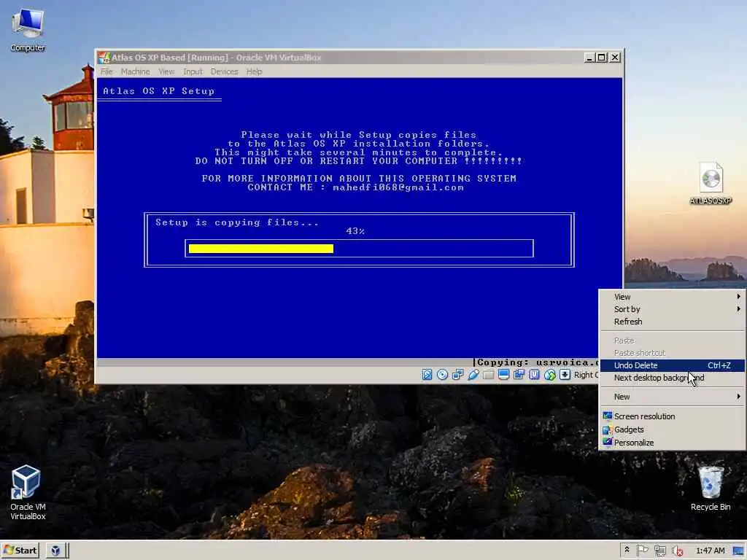Select the Computer desktop icon

click(x=28, y=29)
